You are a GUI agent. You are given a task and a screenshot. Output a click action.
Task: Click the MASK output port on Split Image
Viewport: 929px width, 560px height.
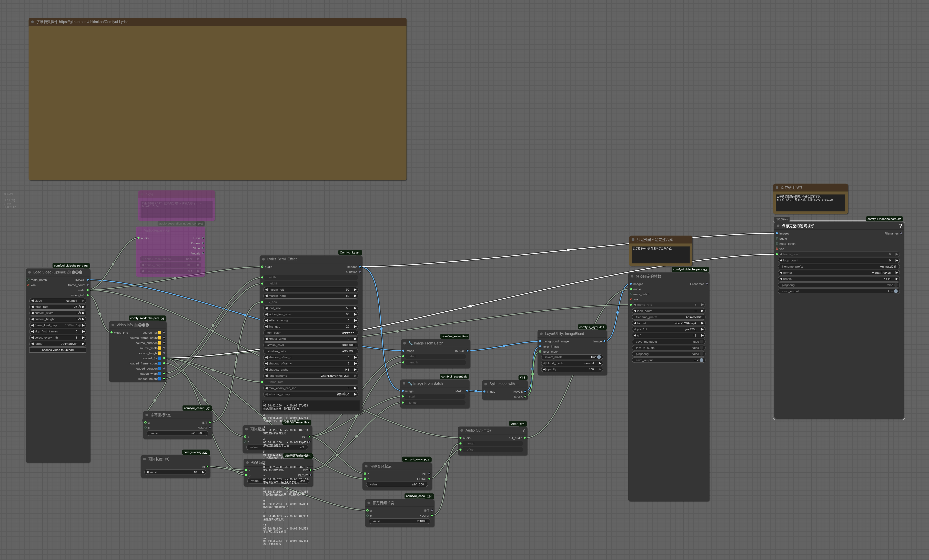click(x=525, y=397)
